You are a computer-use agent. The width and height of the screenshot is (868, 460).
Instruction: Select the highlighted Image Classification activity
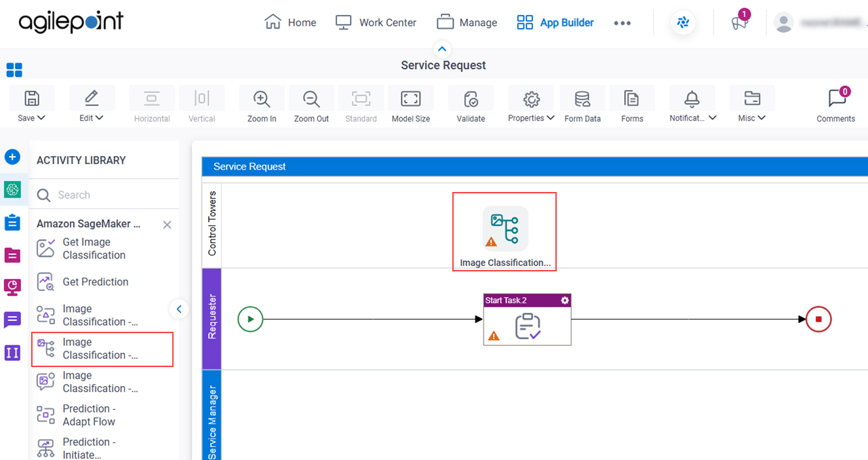(x=103, y=348)
